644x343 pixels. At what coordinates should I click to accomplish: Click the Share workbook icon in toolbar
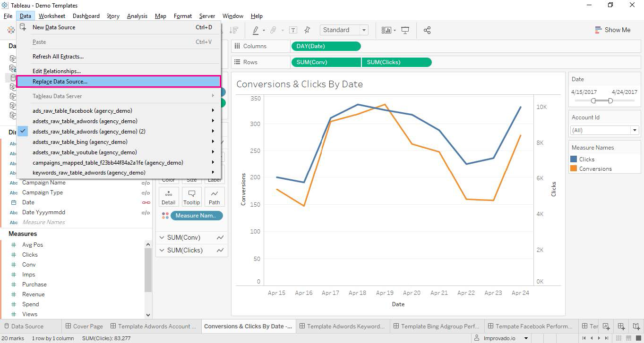(427, 30)
